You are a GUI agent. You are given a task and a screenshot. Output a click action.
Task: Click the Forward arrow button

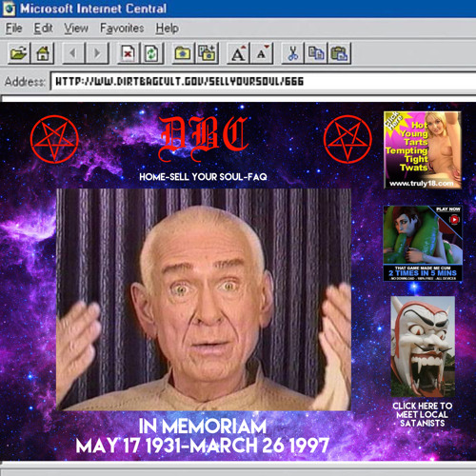pyautogui.click(x=97, y=53)
